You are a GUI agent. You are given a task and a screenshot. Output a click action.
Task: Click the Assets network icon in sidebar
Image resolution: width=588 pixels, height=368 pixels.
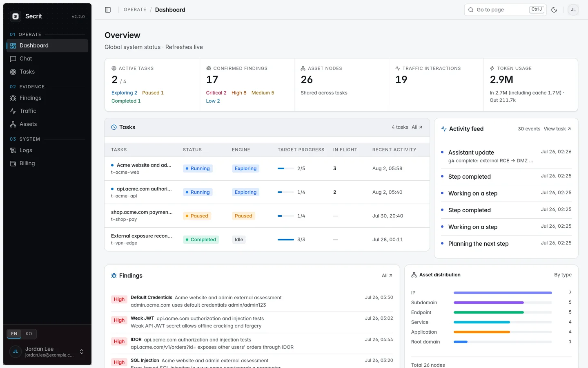pos(13,124)
